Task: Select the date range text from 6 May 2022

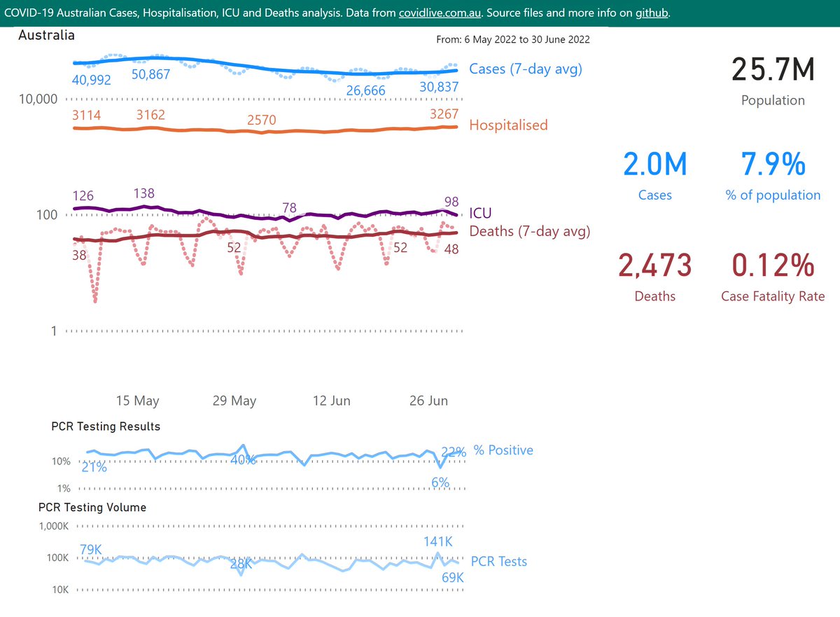Action: (x=513, y=40)
